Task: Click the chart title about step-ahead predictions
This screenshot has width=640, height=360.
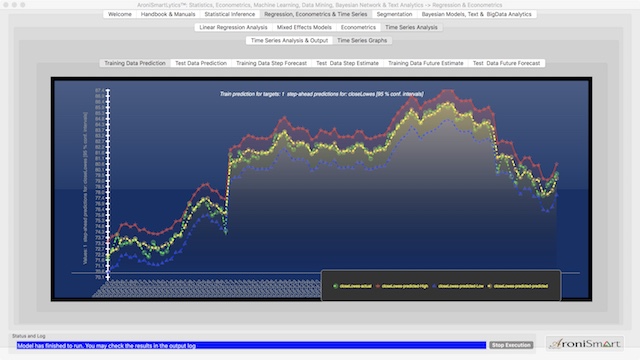Action: pyautogui.click(x=321, y=94)
